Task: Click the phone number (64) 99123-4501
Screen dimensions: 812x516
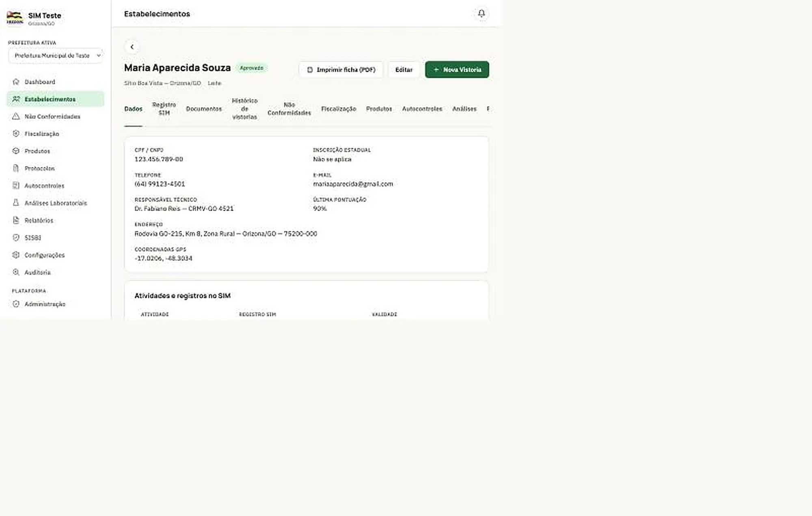Action: tap(160, 184)
